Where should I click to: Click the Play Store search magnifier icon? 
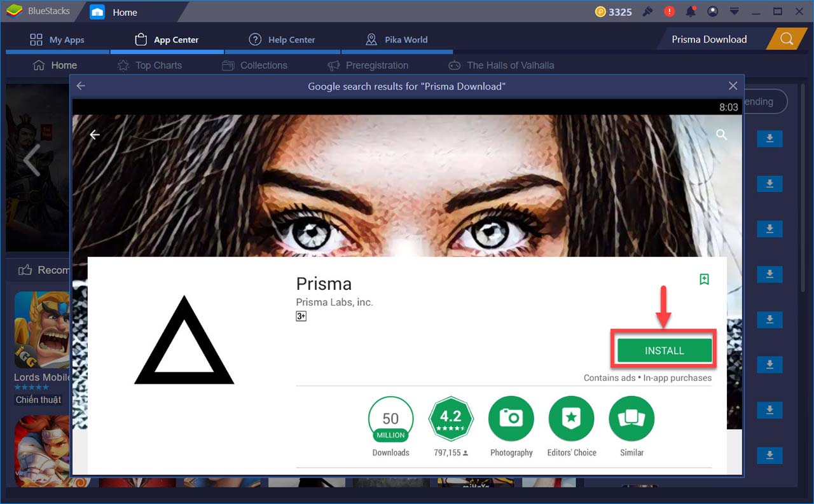pyautogui.click(x=721, y=135)
